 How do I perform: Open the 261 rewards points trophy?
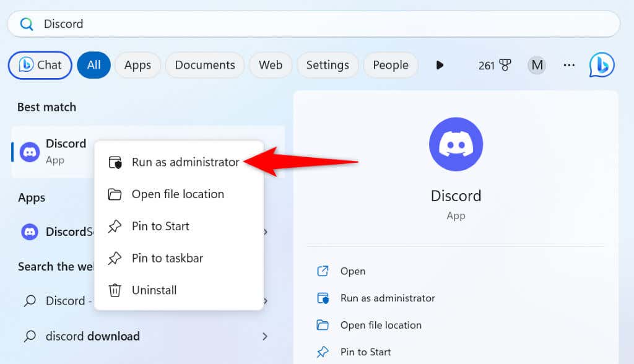[495, 65]
